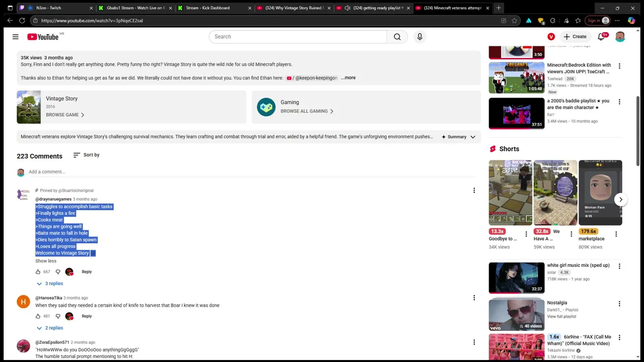This screenshot has width=644, height=362.
Task: Reply to draynaruegames pinned comment
Action: click(x=87, y=272)
